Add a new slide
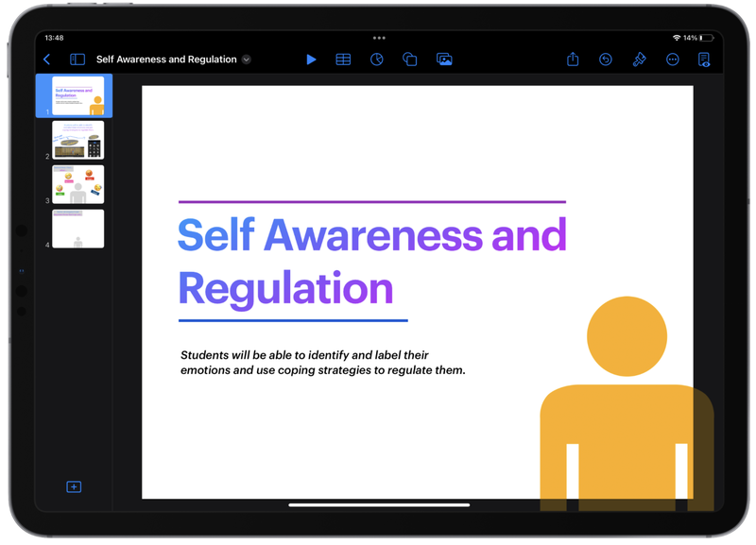Viewport: 756px width, 545px height. (x=74, y=486)
